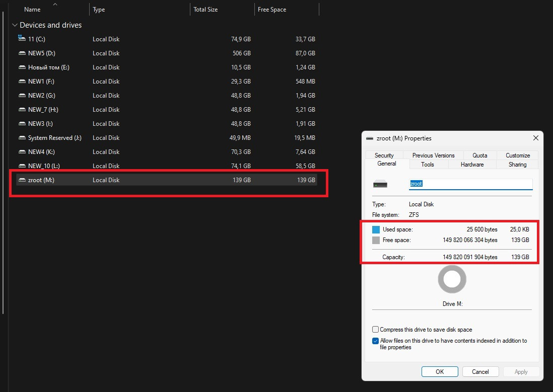Click '25 600 bytes' used space value
This screenshot has width=553, height=392.
482,229
